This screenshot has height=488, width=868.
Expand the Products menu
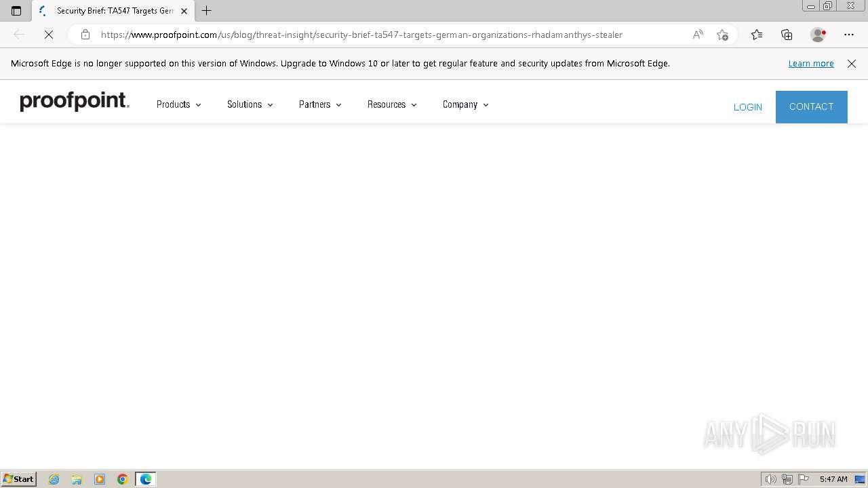pos(179,104)
